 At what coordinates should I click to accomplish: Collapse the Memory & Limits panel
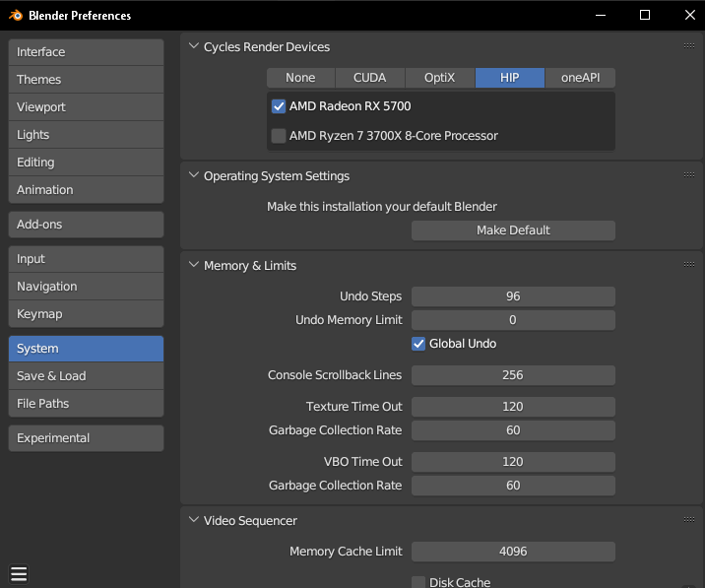point(194,265)
